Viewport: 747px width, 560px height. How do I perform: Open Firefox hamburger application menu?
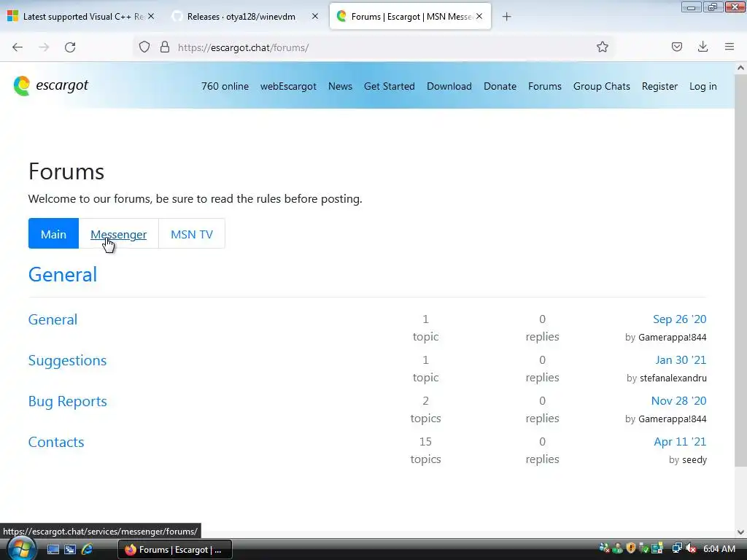click(x=729, y=47)
